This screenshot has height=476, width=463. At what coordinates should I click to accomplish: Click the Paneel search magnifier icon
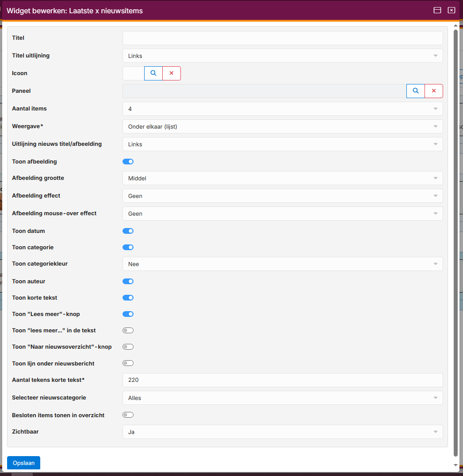click(x=416, y=91)
